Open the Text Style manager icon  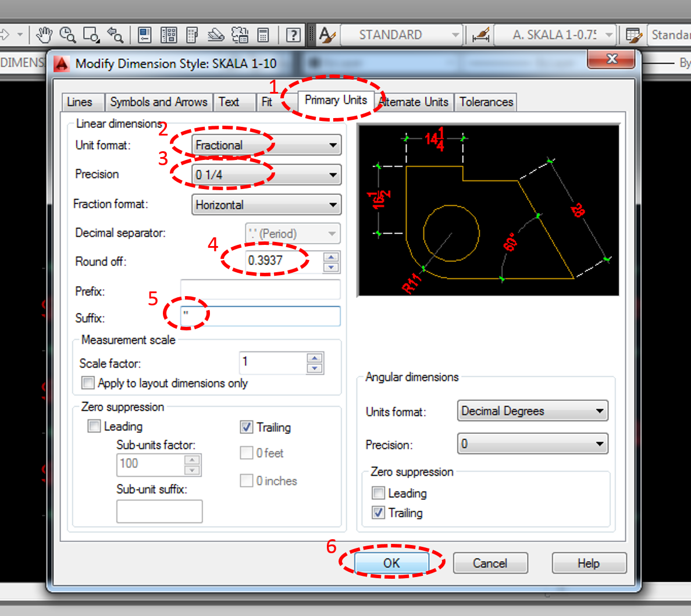point(327,35)
